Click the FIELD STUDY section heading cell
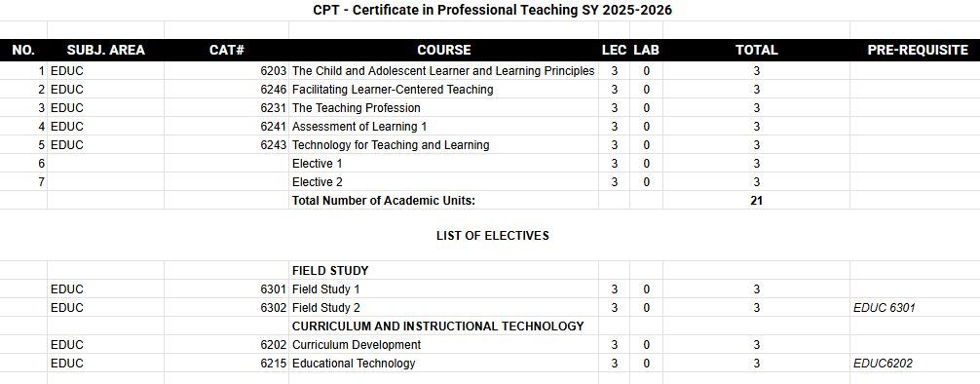980x384 pixels. pyautogui.click(x=444, y=271)
